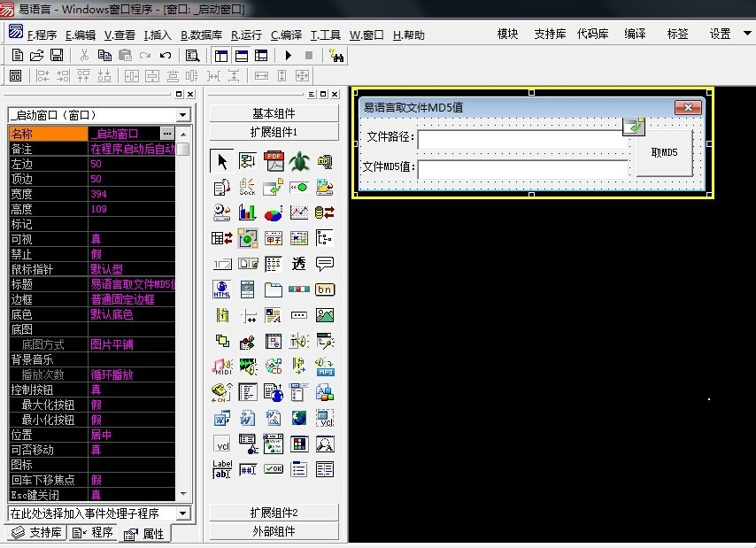Image resolution: width=756 pixels, height=548 pixels.
Task: Click the 支持库 button in the top bar
Action: (550, 34)
